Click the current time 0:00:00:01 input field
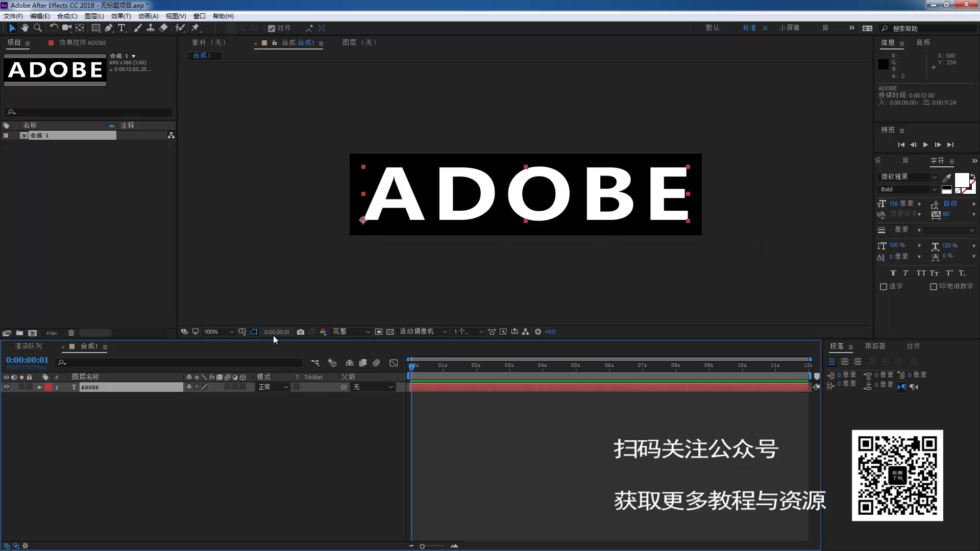Viewport: 980px width, 551px height. [27, 360]
